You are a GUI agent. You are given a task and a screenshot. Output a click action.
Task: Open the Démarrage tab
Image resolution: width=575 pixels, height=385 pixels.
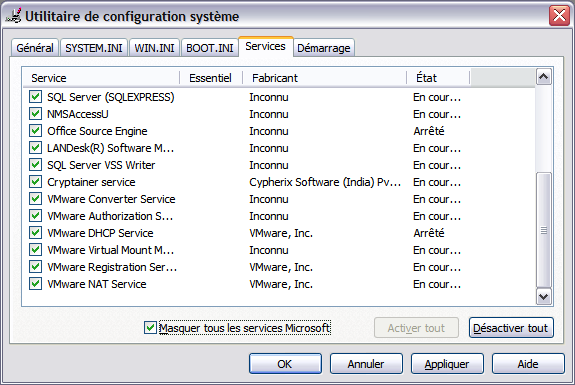(324, 48)
